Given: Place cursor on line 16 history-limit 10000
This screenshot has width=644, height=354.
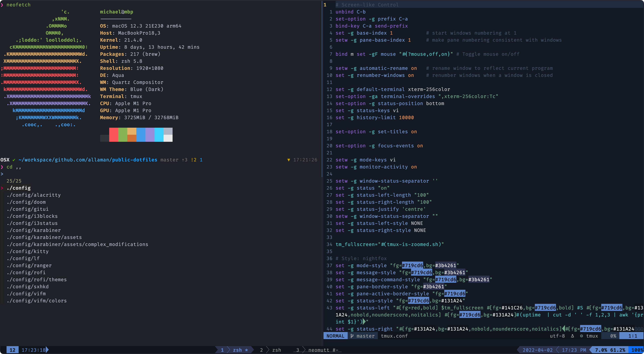Looking at the screenshot, I should (x=385, y=118).
